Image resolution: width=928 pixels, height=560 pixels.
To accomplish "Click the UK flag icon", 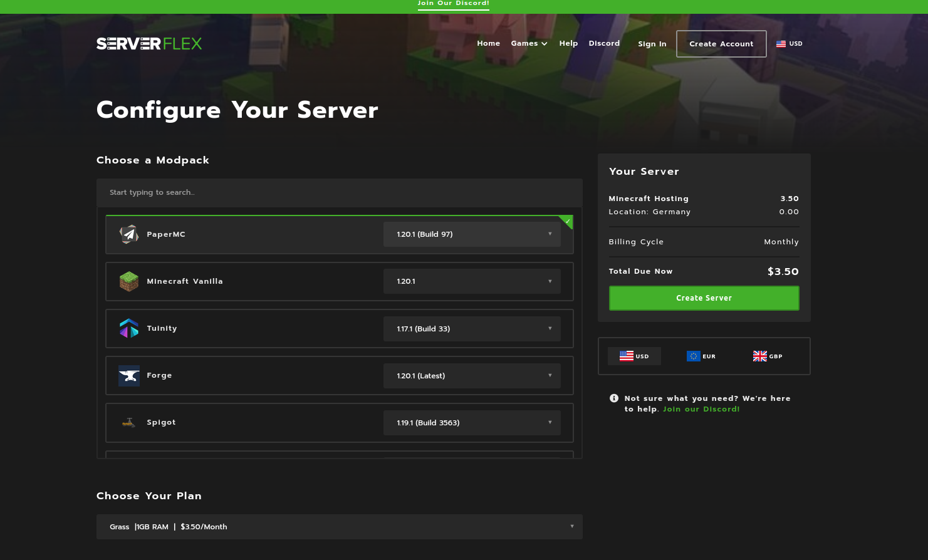I will [x=760, y=356].
